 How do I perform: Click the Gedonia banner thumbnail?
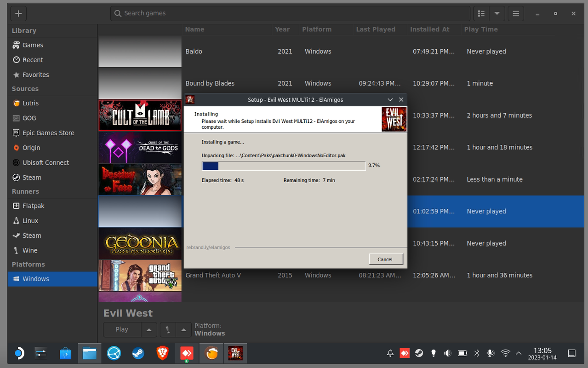tap(140, 243)
